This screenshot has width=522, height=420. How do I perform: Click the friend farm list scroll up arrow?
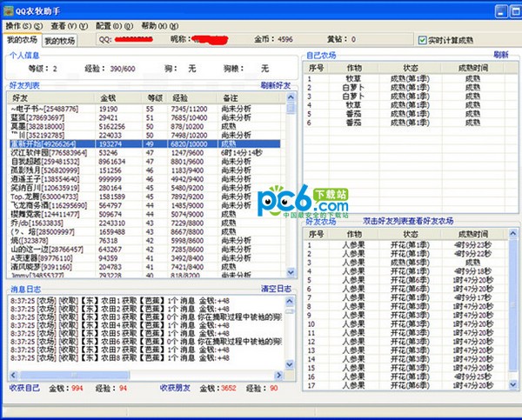coord(513,234)
